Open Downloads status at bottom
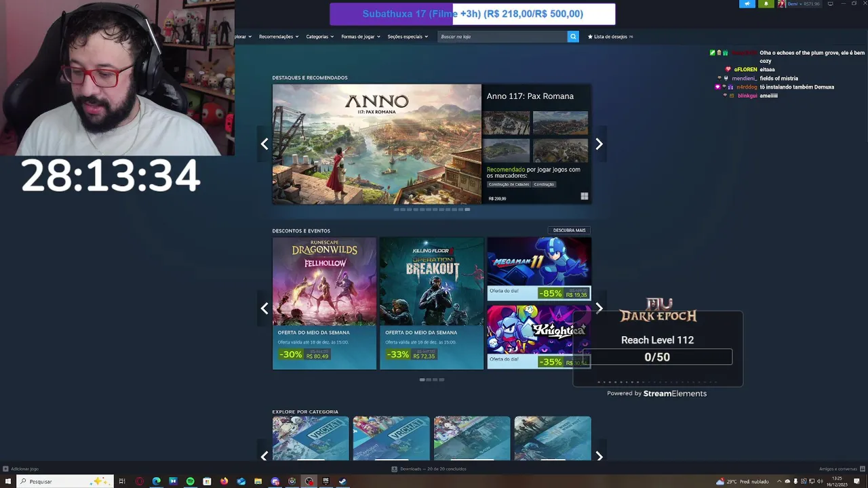 pyautogui.click(x=429, y=469)
